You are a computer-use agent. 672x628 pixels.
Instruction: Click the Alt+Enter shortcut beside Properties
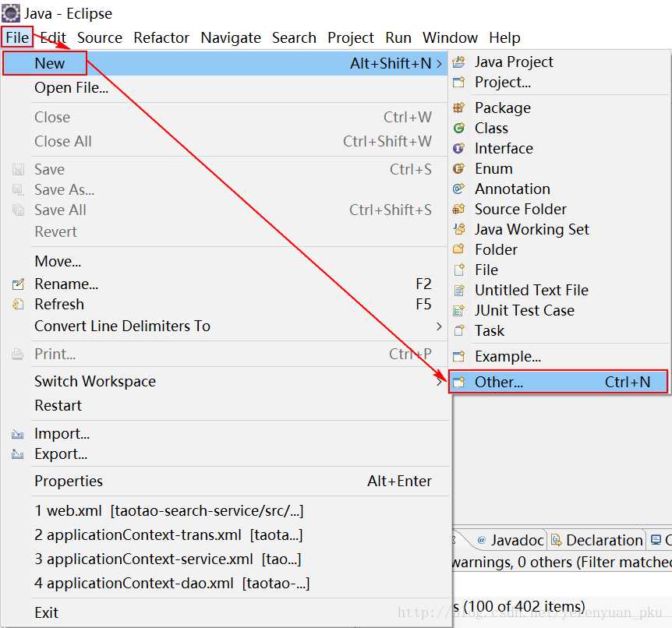pyautogui.click(x=399, y=481)
